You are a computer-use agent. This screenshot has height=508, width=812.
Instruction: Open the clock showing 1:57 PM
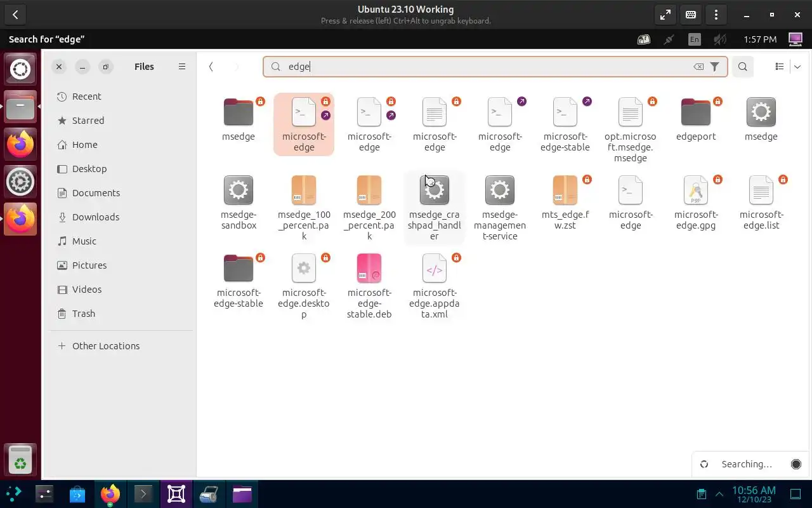760,39
